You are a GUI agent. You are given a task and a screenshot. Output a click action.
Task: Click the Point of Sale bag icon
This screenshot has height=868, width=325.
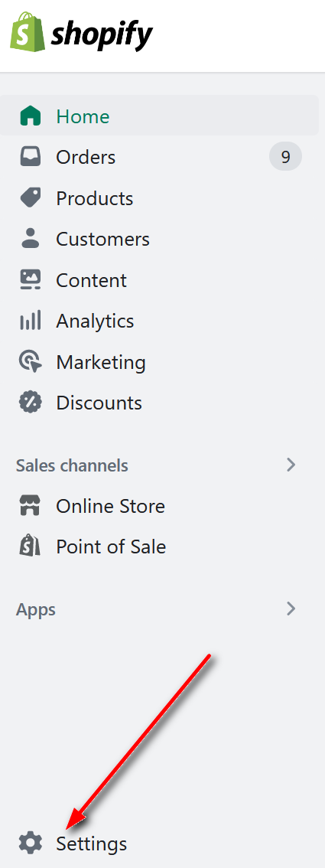31,547
